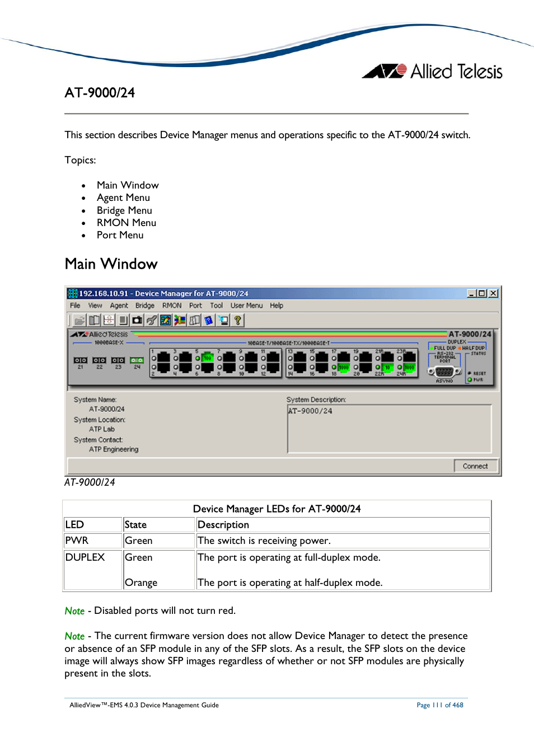Minimize the Device Manager window
Screen dimensions: 534x756
[x=472, y=293]
